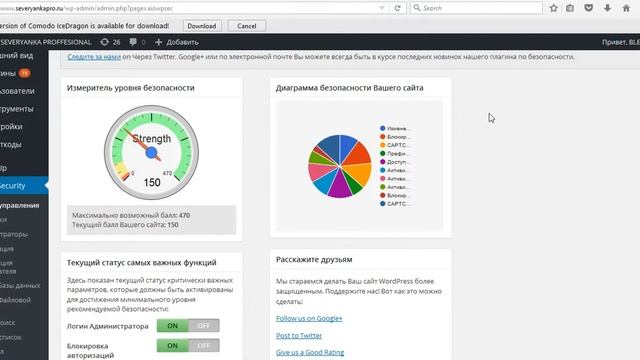Open the трументы item in the sidebar
The image size is (640, 360).
click(17, 109)
